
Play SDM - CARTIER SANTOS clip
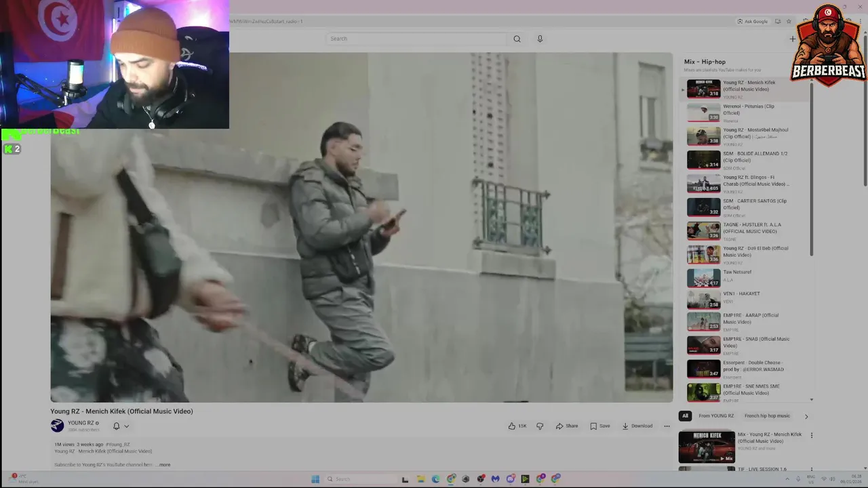pos(746,208)
